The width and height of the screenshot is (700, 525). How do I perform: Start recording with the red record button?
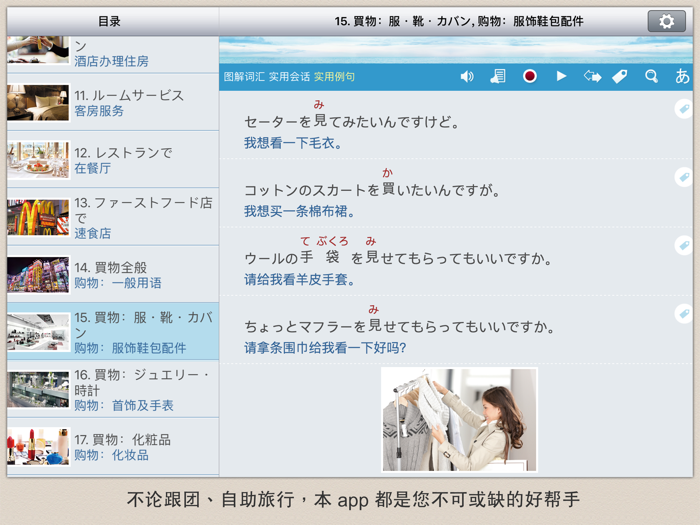point(529,76)
